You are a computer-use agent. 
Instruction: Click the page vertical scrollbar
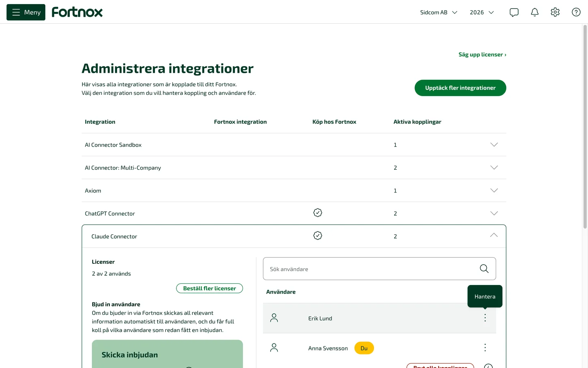pyautogui.click(x=585, y=127)
